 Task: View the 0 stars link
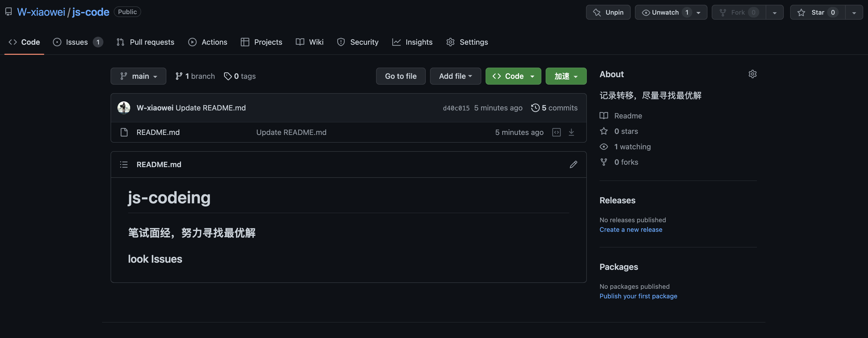[619, 131]
